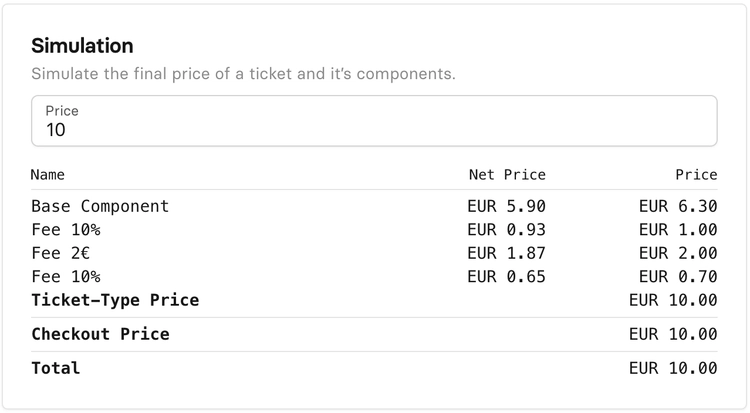
Task: Click the price value EUR 0.70
Action: [x=678, y=276]
